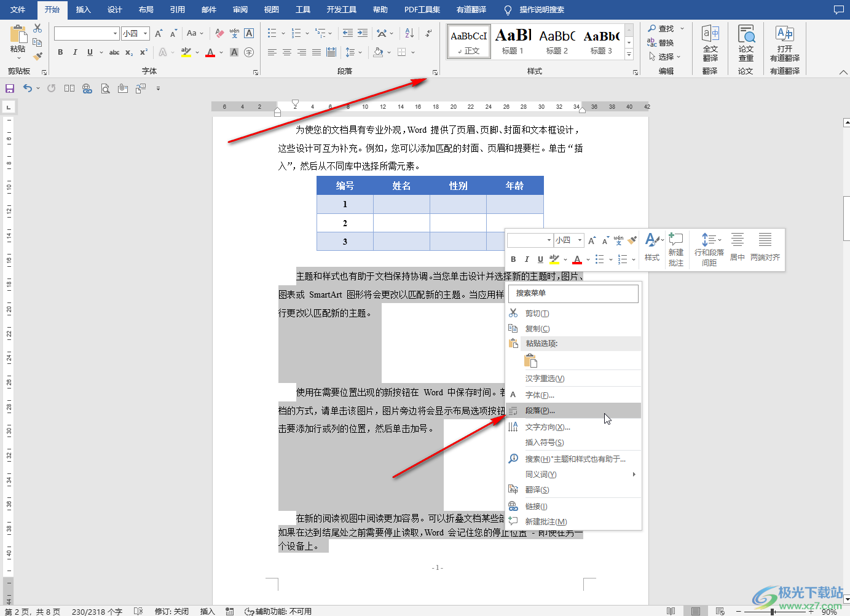The image size is (850, 616).
Task: Click the Phonetic Guide wén icon in ribbon
Action: pos(234,33)
